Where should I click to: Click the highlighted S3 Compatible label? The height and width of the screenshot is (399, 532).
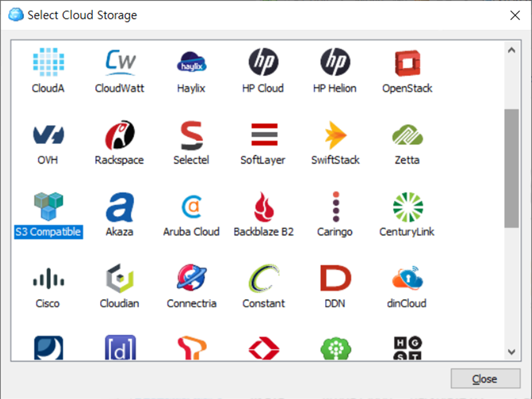coord(48,232)
